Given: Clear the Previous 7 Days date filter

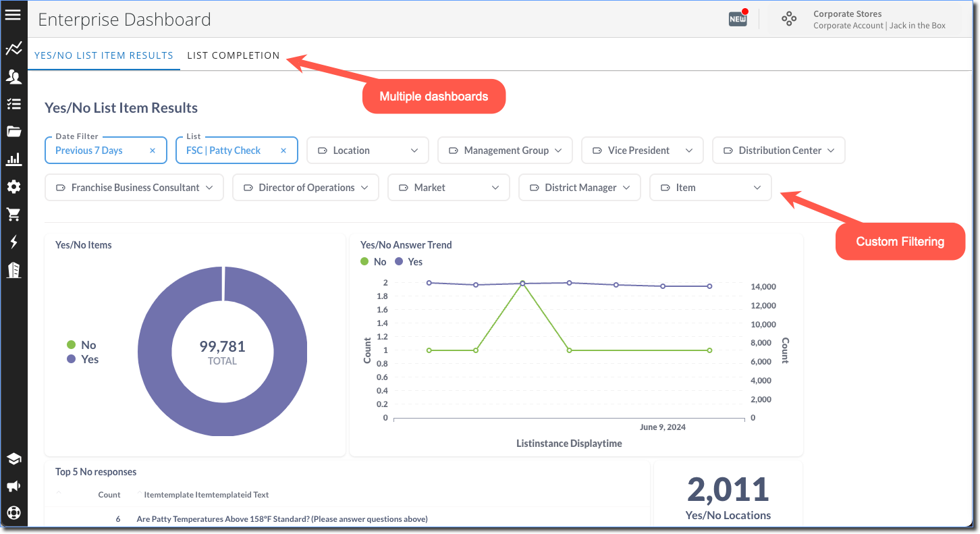Looking at the screenshot, I should coord(153,151).
